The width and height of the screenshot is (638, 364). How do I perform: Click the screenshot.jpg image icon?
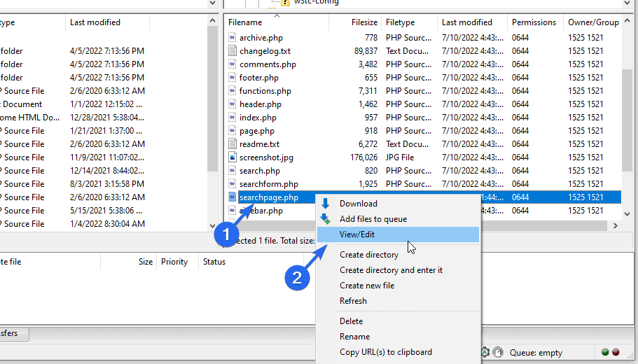click(x=233, y=157)
